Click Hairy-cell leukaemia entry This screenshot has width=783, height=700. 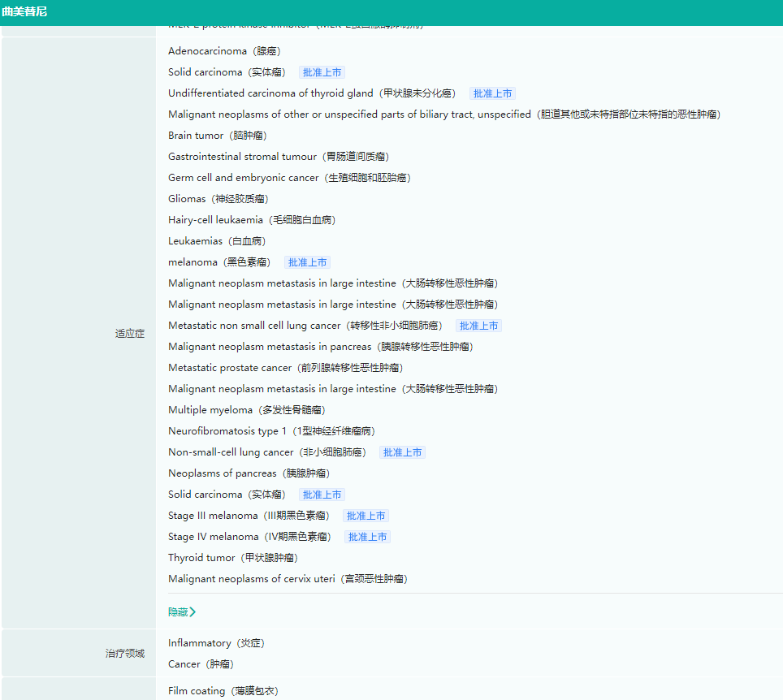(252, 220)
